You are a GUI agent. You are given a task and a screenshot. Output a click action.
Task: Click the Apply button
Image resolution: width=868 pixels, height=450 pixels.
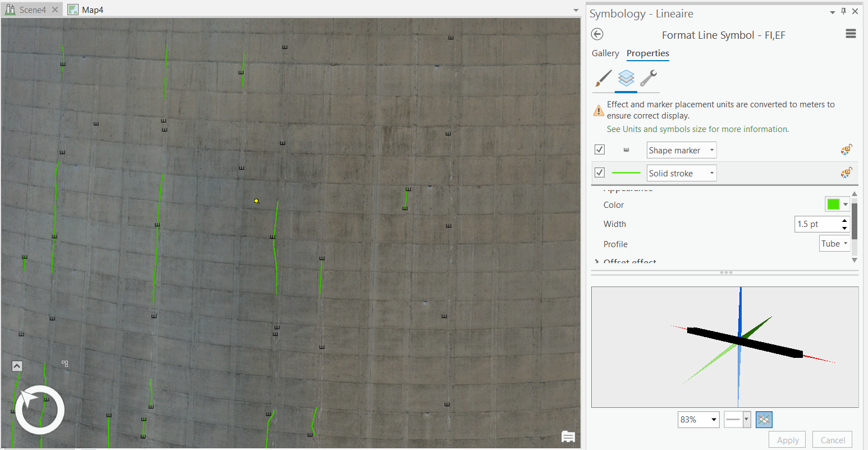coord(788,440)
